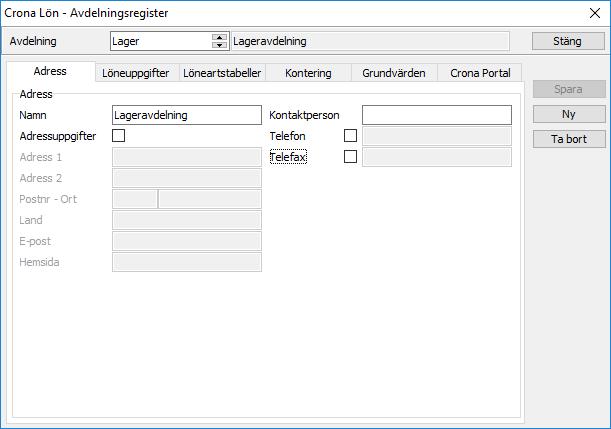Switch to the Adress tab
Viewport: 611px width, 429px height.
coord(50,71)
